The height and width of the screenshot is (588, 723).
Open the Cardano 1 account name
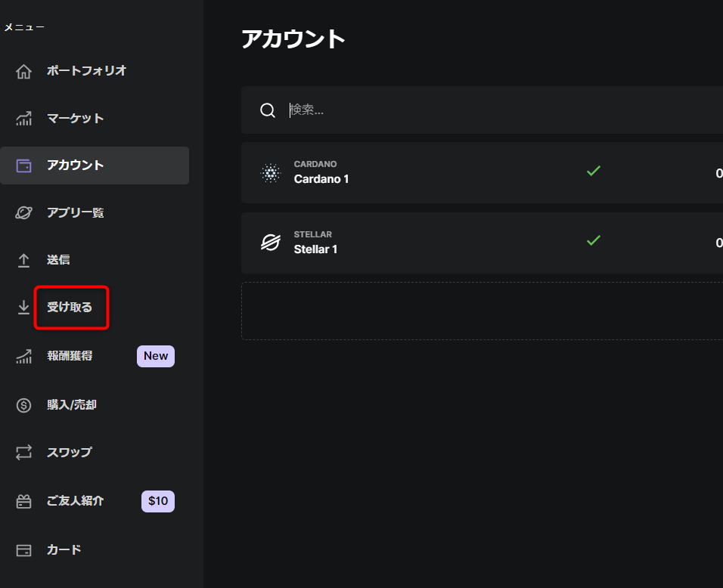tap(321, 179)
